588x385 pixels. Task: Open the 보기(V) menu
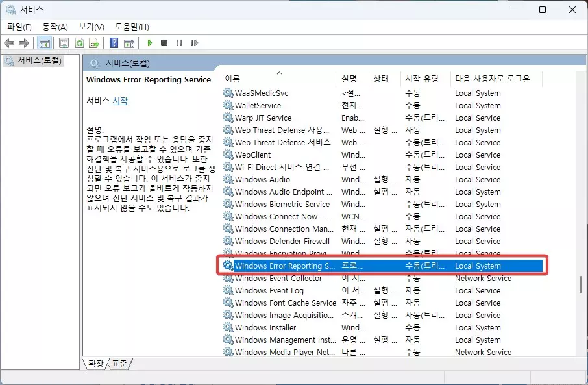click(x=90, y=27)
